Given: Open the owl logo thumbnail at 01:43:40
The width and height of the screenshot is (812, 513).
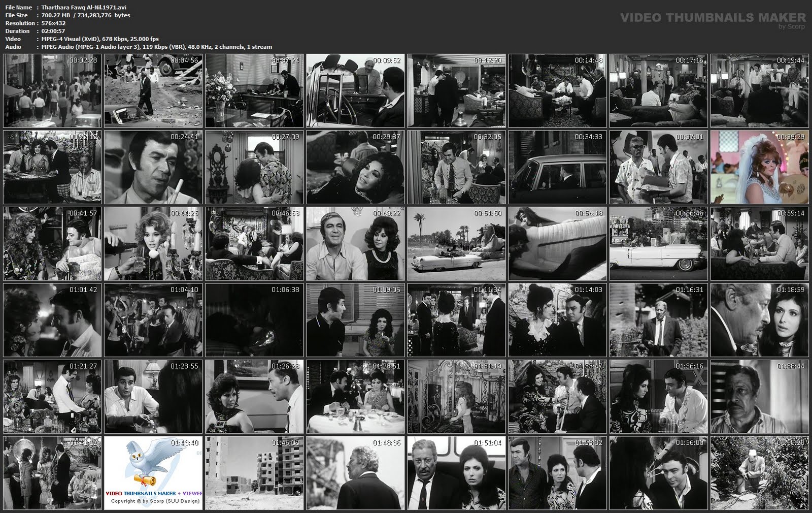Looking at the screenshot, I should (153, 473).
